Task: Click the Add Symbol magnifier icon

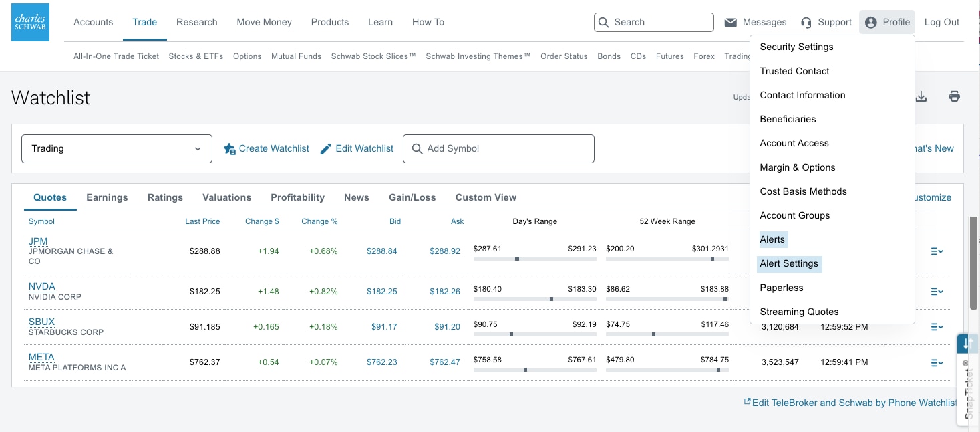Action: pyautogui.click(x=417, y=148)
